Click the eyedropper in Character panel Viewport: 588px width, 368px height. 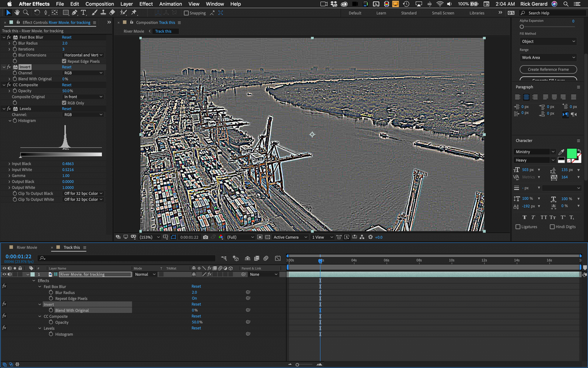tap(562, 152)
